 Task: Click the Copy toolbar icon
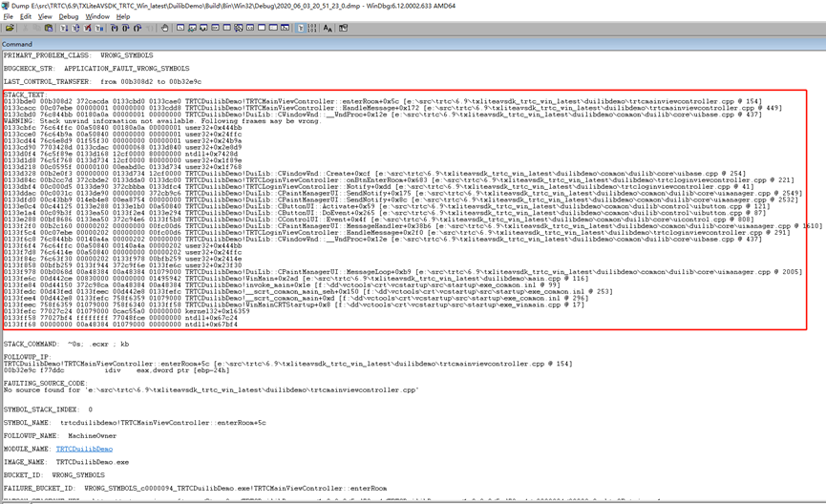coord(36,28)
